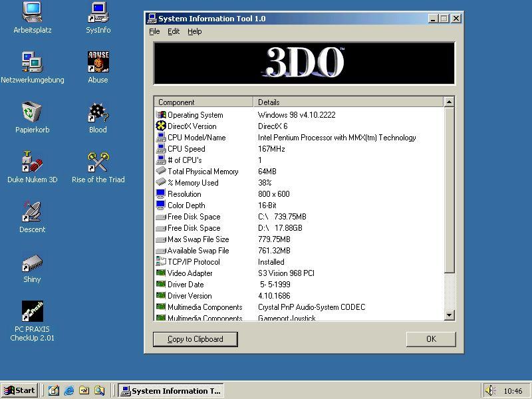Open the File menu
This screenshot has height=399, width=532.
[x=154, y=31]
